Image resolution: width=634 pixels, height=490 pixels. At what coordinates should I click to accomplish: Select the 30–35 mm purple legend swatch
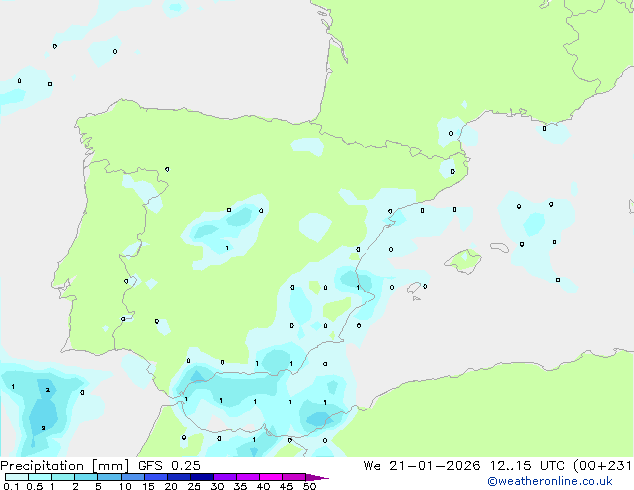coord(225,477)
